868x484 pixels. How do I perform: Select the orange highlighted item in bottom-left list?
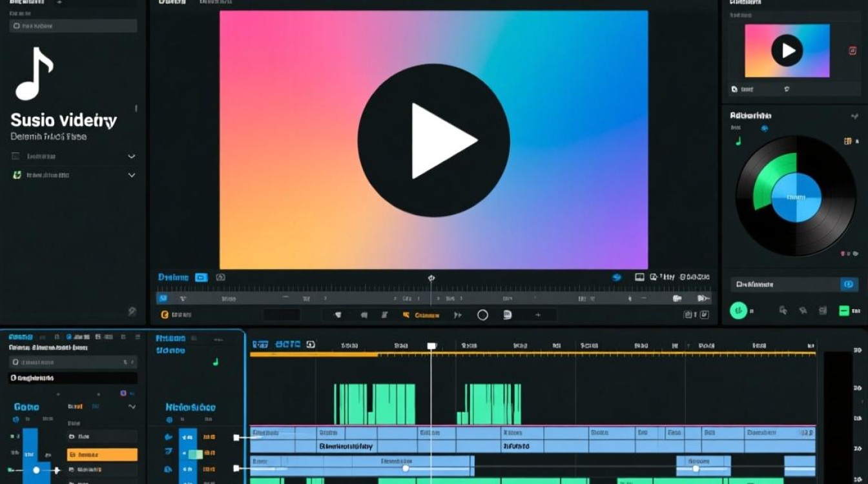tap(102, 454)
